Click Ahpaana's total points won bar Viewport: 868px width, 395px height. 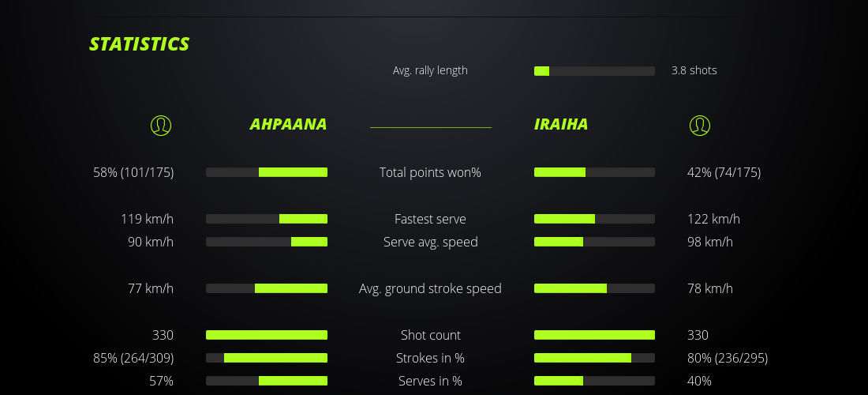point(267,172)
